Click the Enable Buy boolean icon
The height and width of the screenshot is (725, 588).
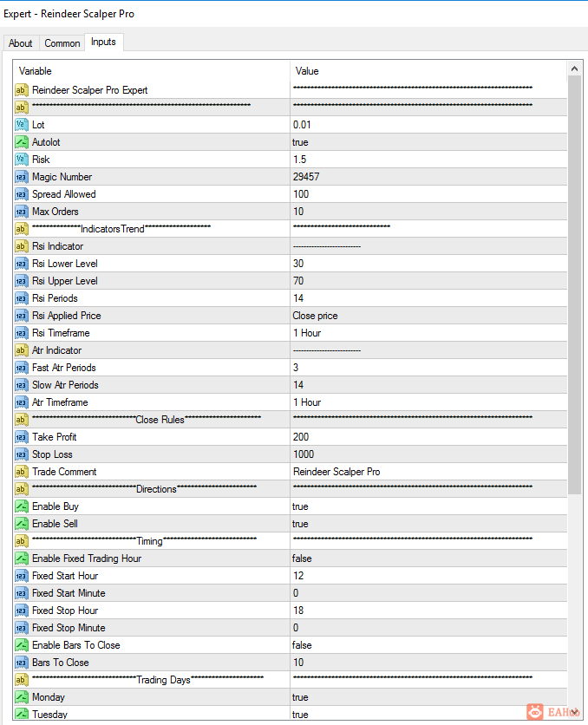point(22,506)
